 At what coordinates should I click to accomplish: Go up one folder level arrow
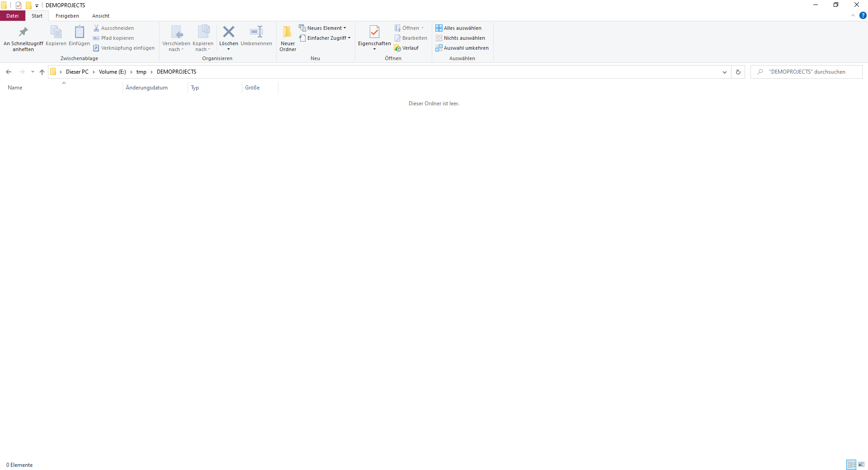(x=42, y=72)
